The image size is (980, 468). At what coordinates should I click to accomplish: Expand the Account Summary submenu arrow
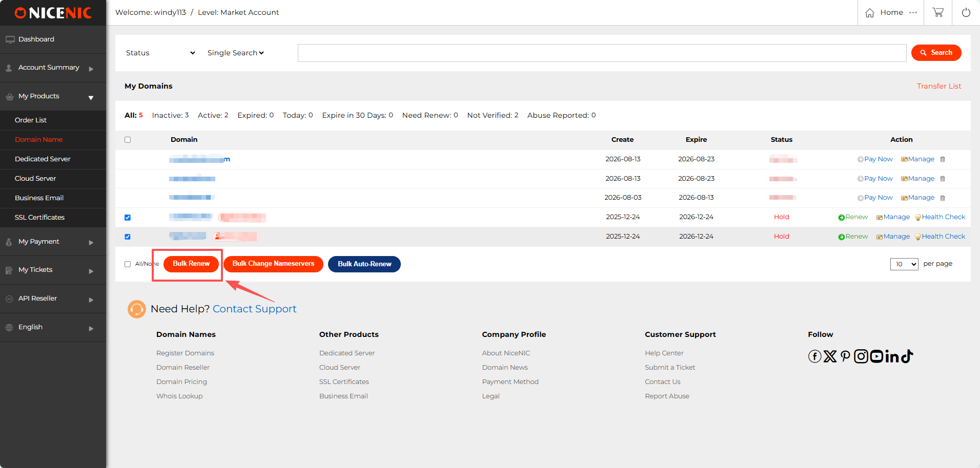tap(91, 69)
